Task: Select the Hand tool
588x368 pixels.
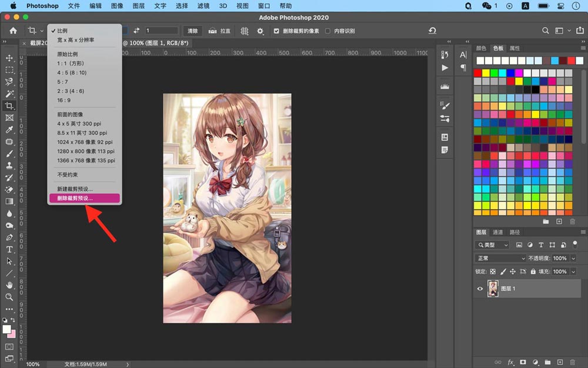Action: tap(9, 285)
